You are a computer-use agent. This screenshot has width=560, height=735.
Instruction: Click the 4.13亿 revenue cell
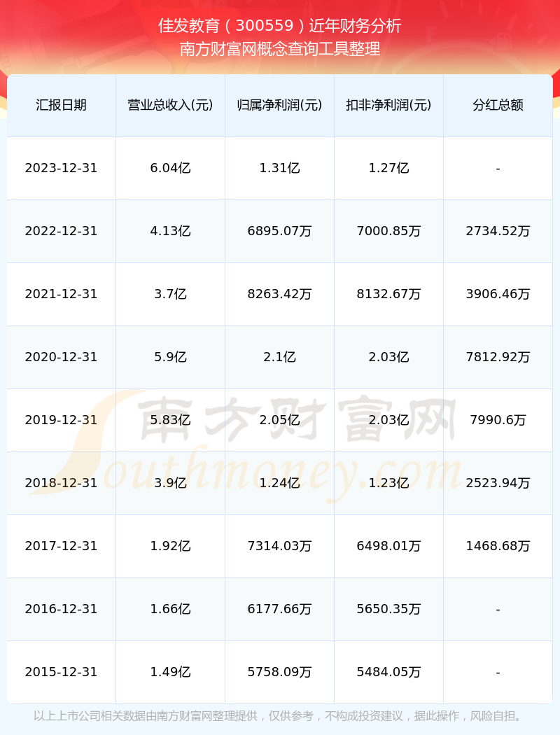pos(171,230)
